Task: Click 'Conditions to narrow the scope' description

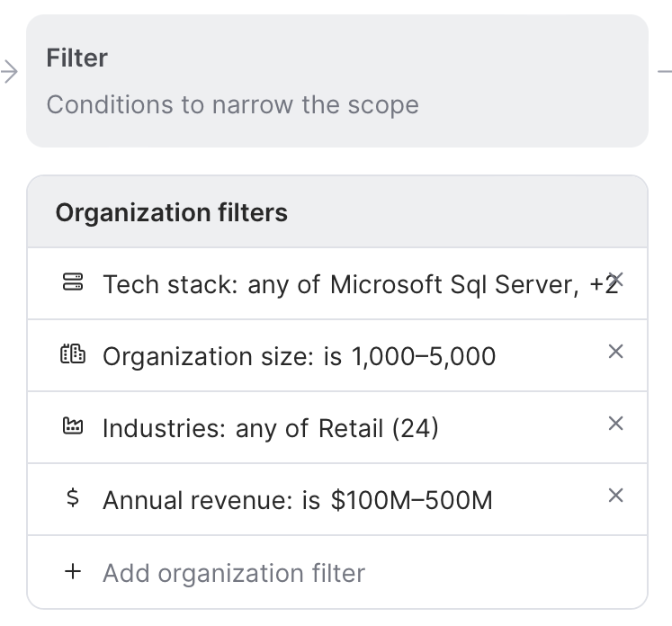Action: [232, 104]
